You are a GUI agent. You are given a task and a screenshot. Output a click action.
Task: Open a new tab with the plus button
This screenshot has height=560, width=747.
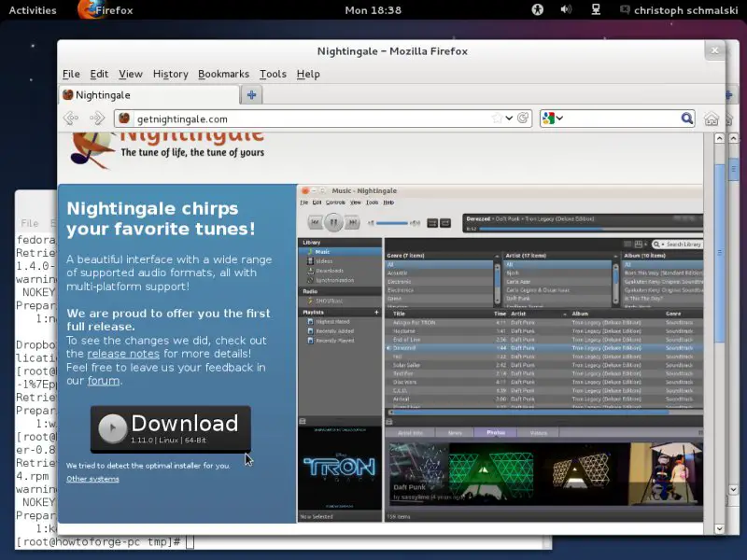(251, 95)
